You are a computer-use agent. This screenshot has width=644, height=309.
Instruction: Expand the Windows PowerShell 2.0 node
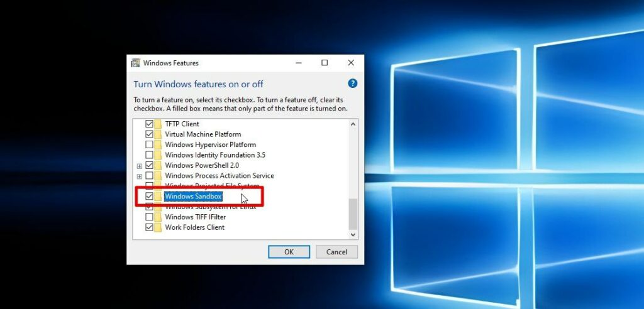tap(140, 166)
